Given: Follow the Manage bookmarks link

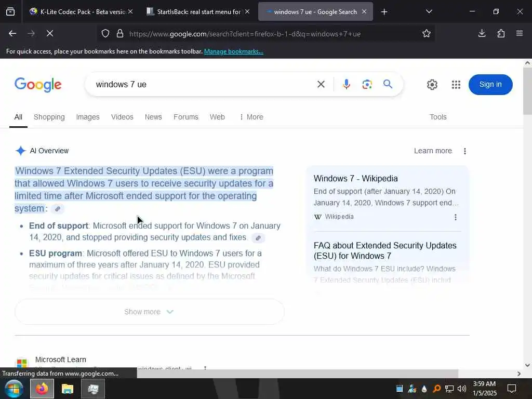Looking at the screenshot, I should coord(233,51).
